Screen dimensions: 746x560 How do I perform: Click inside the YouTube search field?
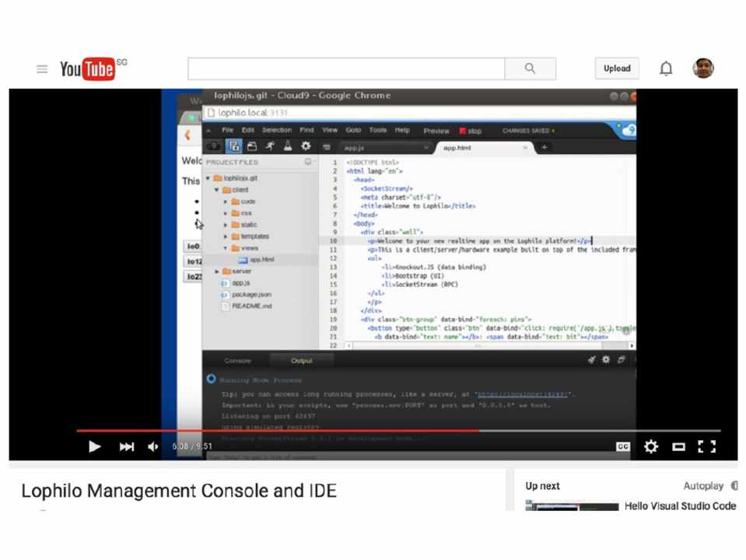coord(346,69)
